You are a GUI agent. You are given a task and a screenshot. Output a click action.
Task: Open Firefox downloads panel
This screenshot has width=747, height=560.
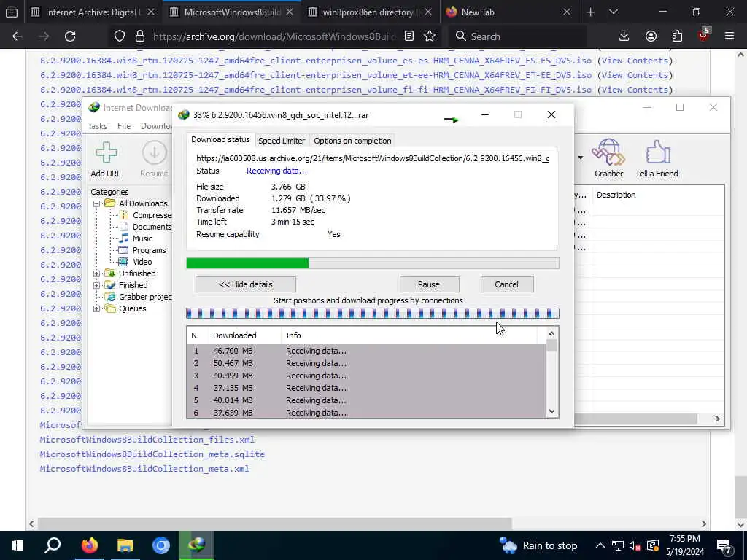(624, 36)
